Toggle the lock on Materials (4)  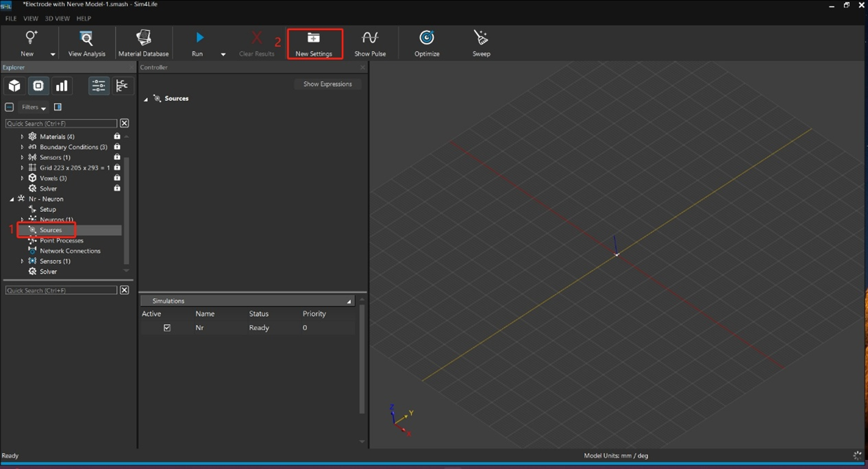pyautogui.click(x=117, y=136)
